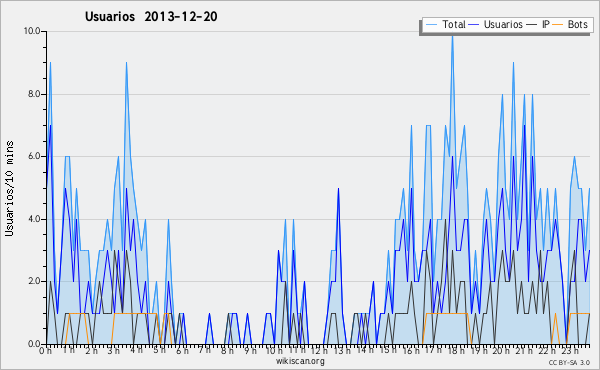600x370 pixels.
Task: Click the y-axis label 'Usuarios/10 mins'
Action: 9,188
